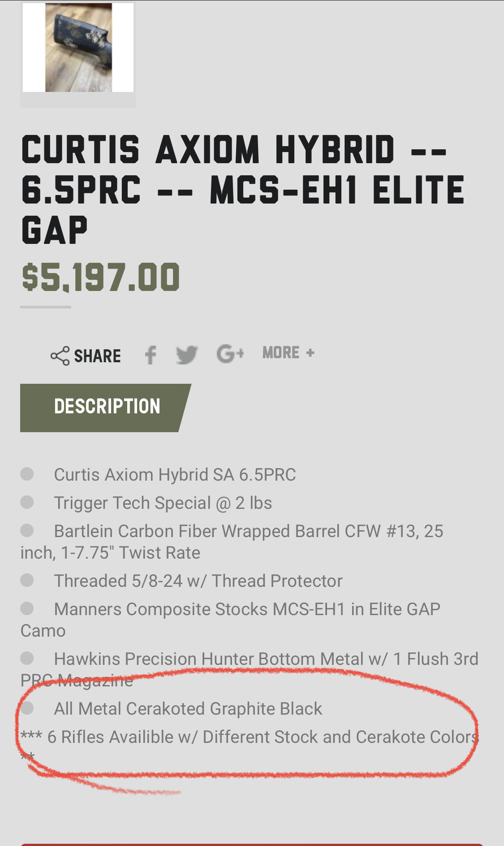Click the Curtis Axiom Hybrid product title
Screen dimensions: 504x846
pos(242,189)
